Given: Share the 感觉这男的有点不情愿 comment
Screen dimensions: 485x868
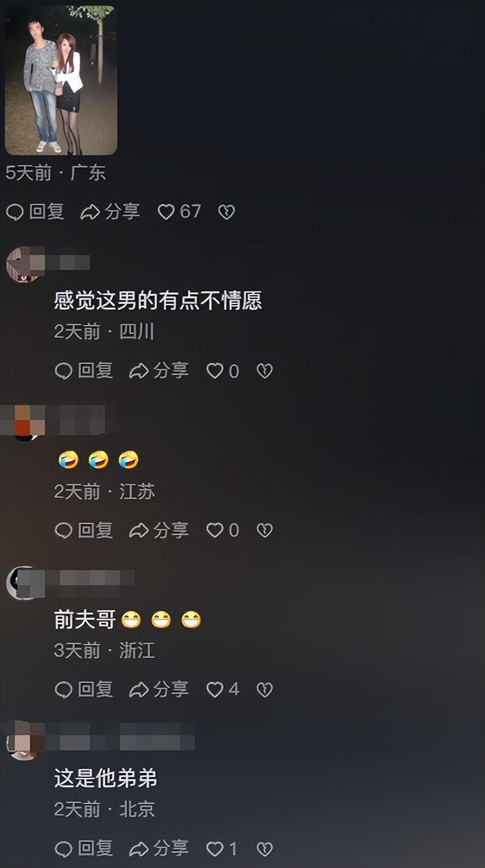Looking at the screenshot, I should tap(159, 371).
